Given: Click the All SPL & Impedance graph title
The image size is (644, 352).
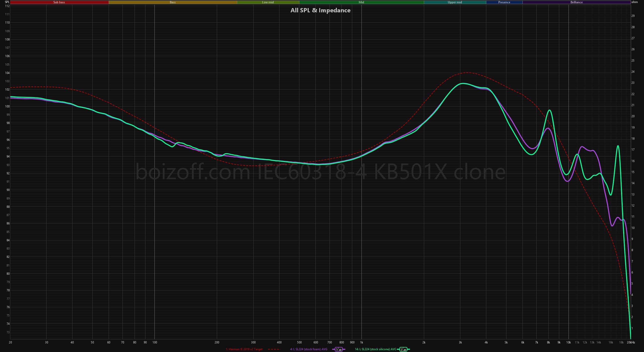Looking at the screenshot, I should pyautogui.click(x=320, y=10).
